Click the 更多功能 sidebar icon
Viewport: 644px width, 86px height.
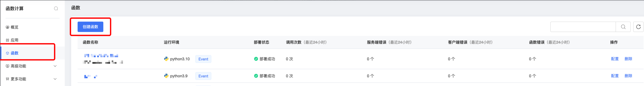point(7,79)
